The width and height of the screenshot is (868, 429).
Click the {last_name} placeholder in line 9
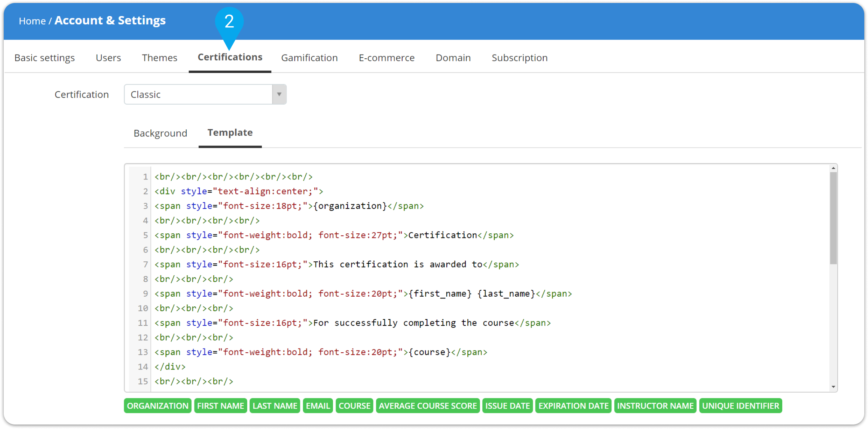[506, 294]
